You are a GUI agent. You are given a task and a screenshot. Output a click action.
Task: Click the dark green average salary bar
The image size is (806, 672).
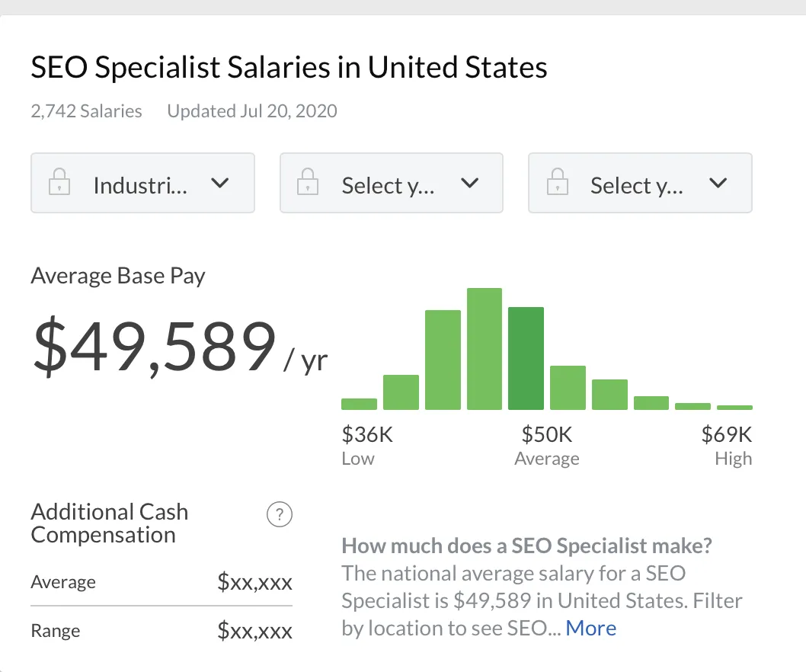(x=526, y=358)
